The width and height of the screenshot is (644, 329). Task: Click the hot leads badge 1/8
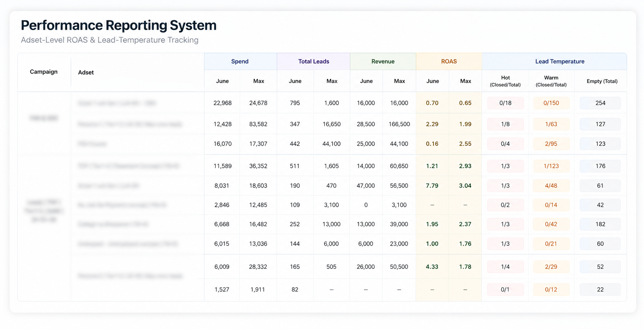tap(506, 124)
